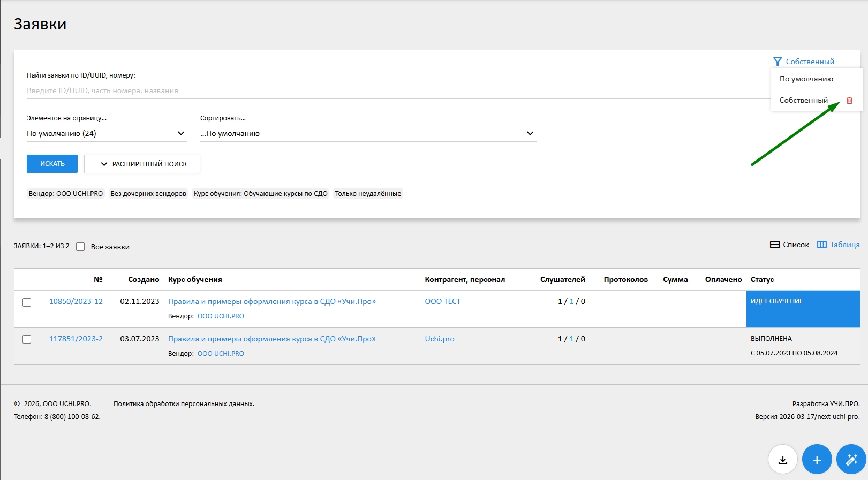The width and height of the screenshot is (868, 480).
Task: Click the red trash icon beside Собственный
Action: click(x=849, y=101)
